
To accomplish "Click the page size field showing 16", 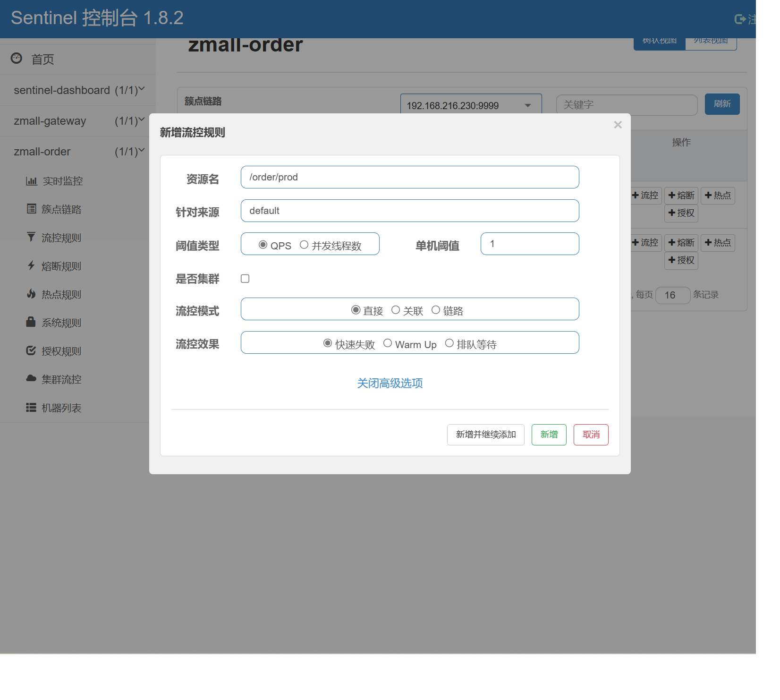I will click(673, 295).
